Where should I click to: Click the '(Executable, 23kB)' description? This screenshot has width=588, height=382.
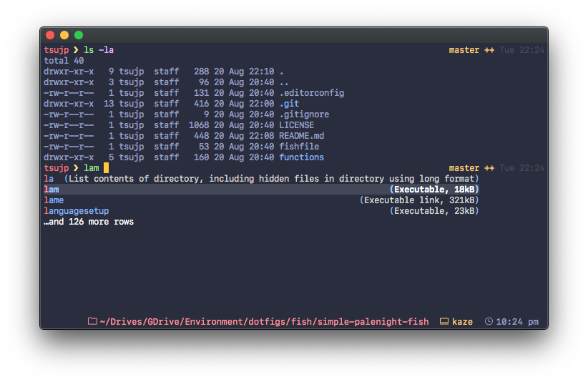click(x=434, y=211)
